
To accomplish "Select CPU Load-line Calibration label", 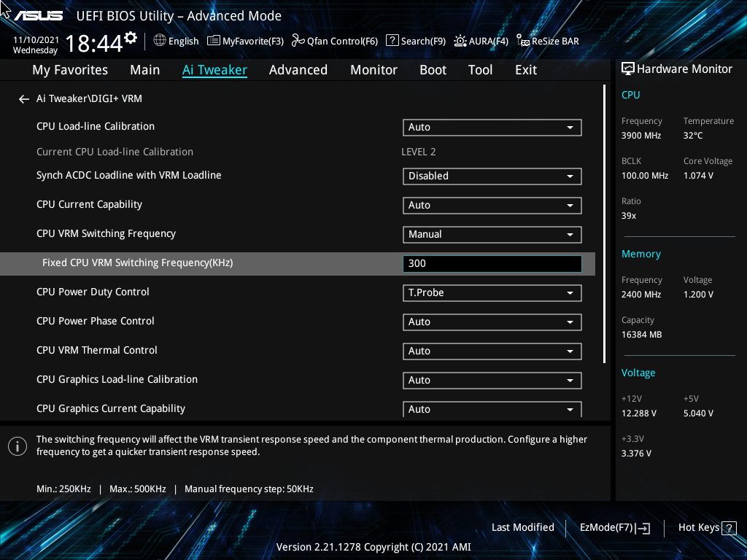I will point(96,126).
